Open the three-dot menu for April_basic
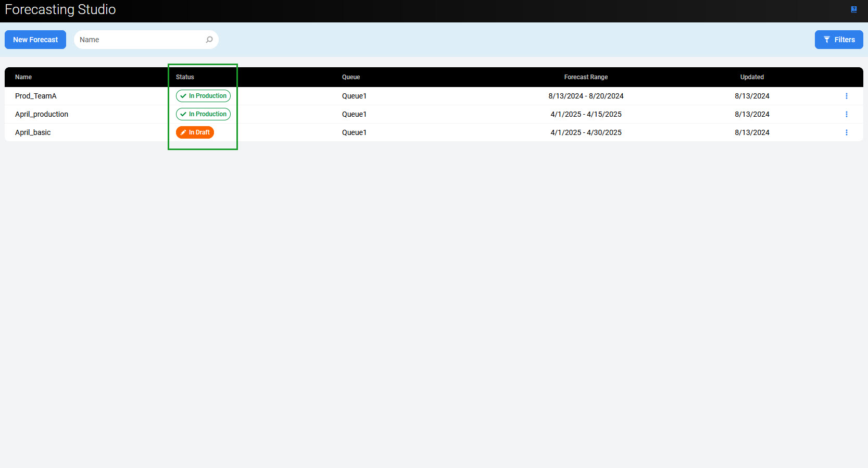Viewport: 868px width, 468px height. pos(846,132)
